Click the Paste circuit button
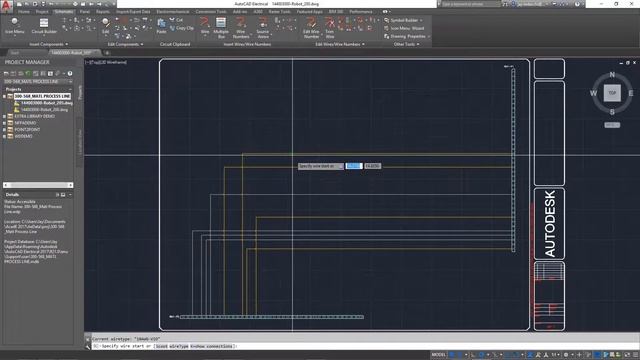This screenshot has height=360, width=640. tap(162, 26)
